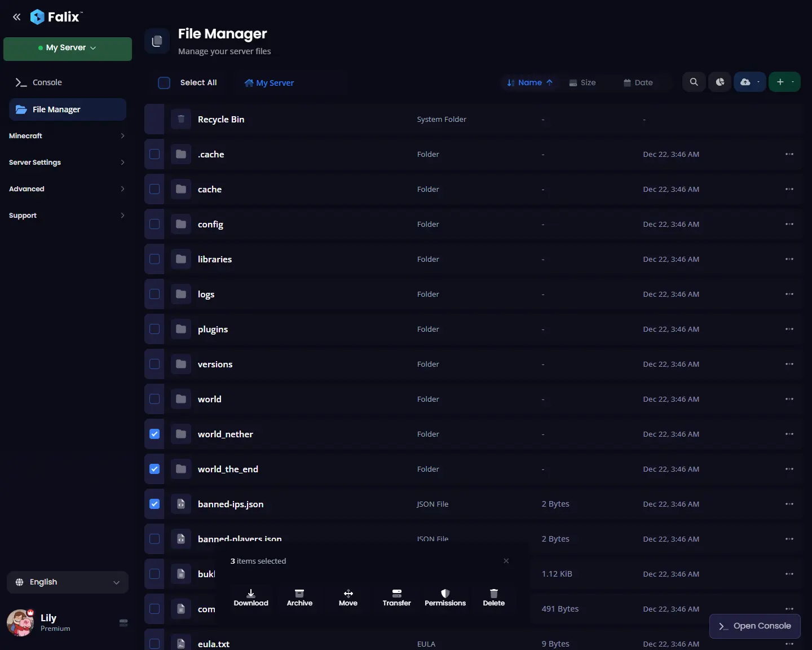Uncheck the banned-ips.json checkbox

153,504
